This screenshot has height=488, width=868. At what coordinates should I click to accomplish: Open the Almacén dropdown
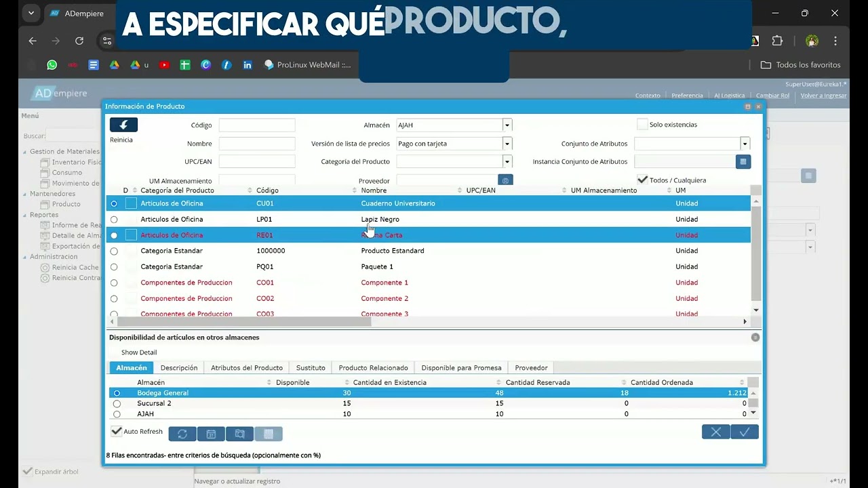[507, 125]
